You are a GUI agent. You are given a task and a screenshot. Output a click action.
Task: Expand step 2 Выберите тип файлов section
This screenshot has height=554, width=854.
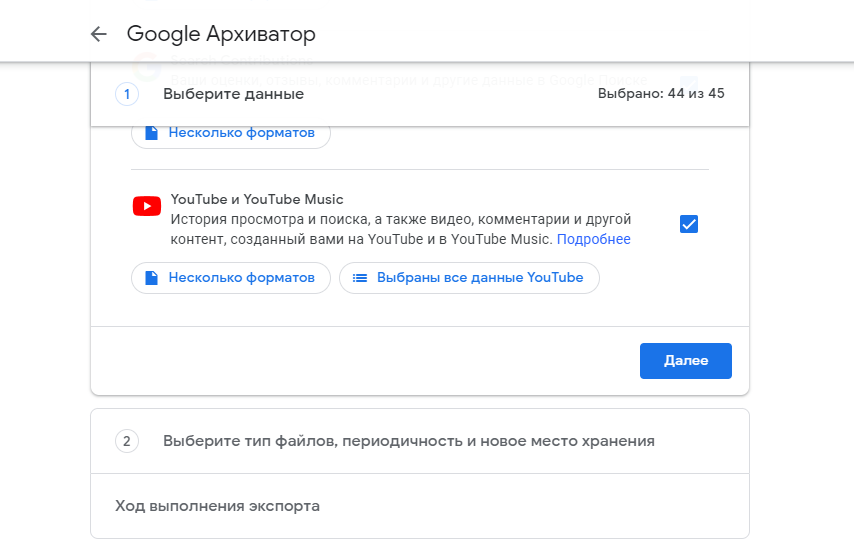click(x=420, y=441)
